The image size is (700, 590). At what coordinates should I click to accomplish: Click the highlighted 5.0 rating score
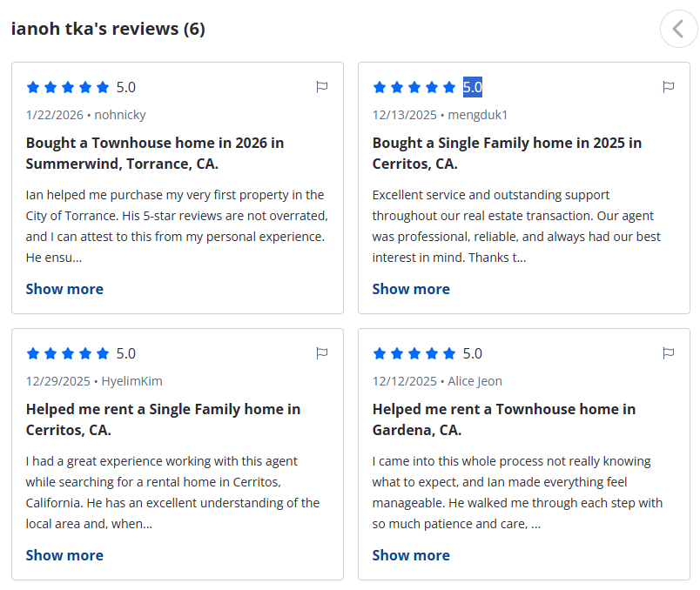[472, 87]
